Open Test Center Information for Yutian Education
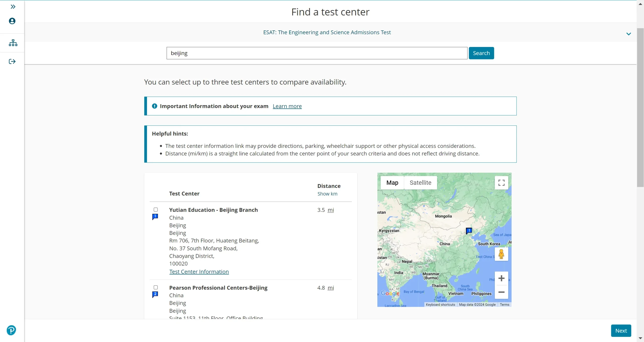 point(199,272)
